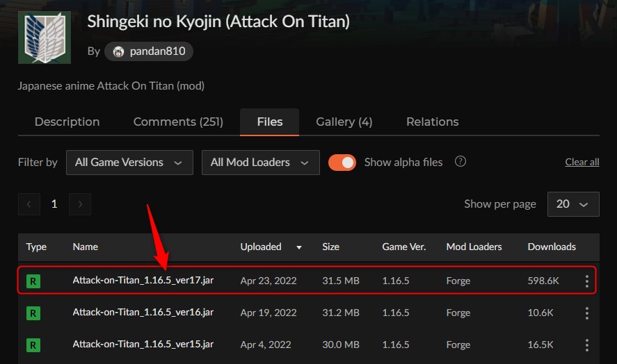Click game version 1.16.5 in ver16 row
The height and width of the screenshot is (364, 617).
click(x=396, y=313)
